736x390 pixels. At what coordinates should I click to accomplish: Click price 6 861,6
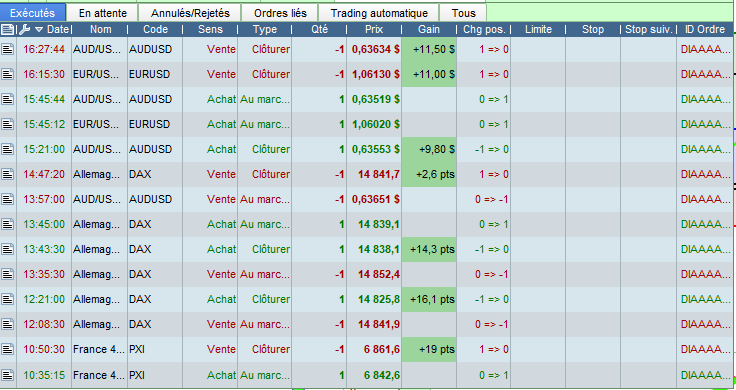382,349
